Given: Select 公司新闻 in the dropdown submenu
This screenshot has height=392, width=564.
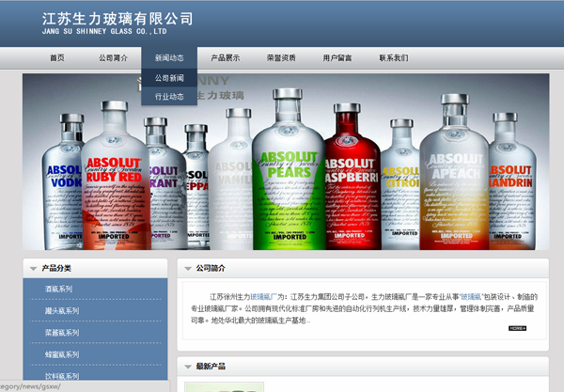Looking at the screenshot, I should [169, 78].
